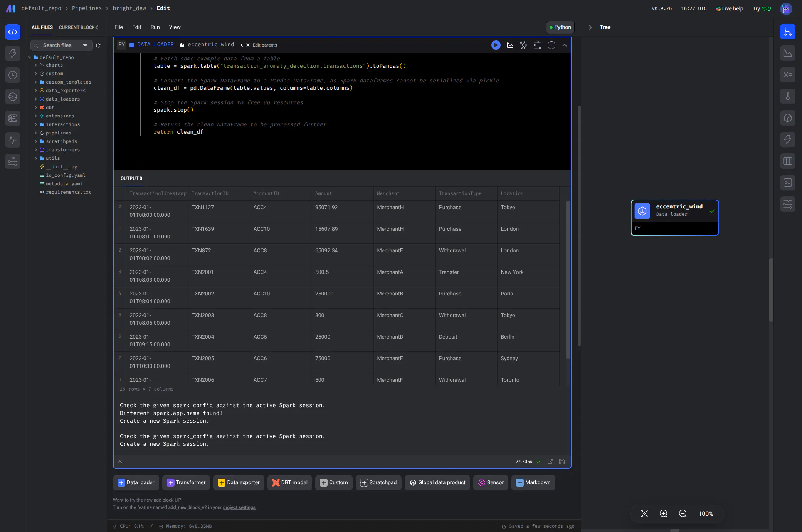The width and height of the screenshot is (802, 532).
Task: Click the Triggers lightning icon in left sidebar
Action: coord(13,54)
